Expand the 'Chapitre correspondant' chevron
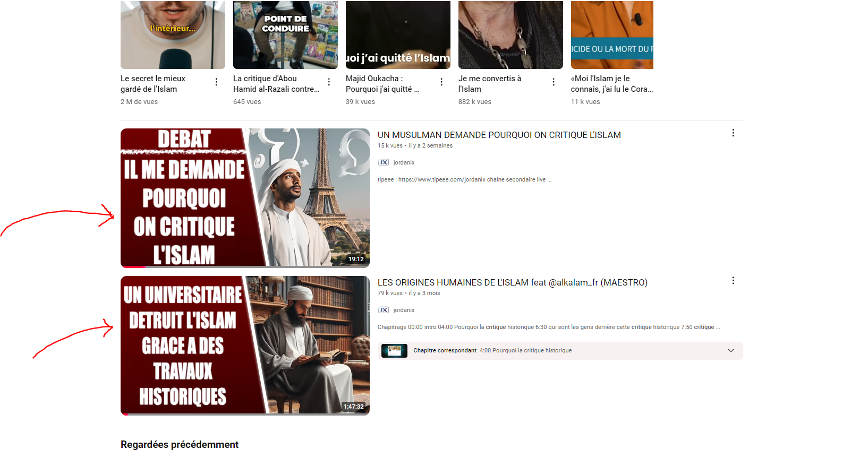 click(x=730, y=350)
